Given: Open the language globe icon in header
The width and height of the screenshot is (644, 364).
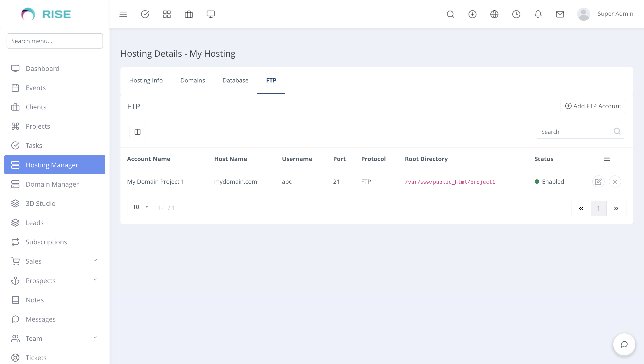Looking at the screenshot, I should 494,14.
